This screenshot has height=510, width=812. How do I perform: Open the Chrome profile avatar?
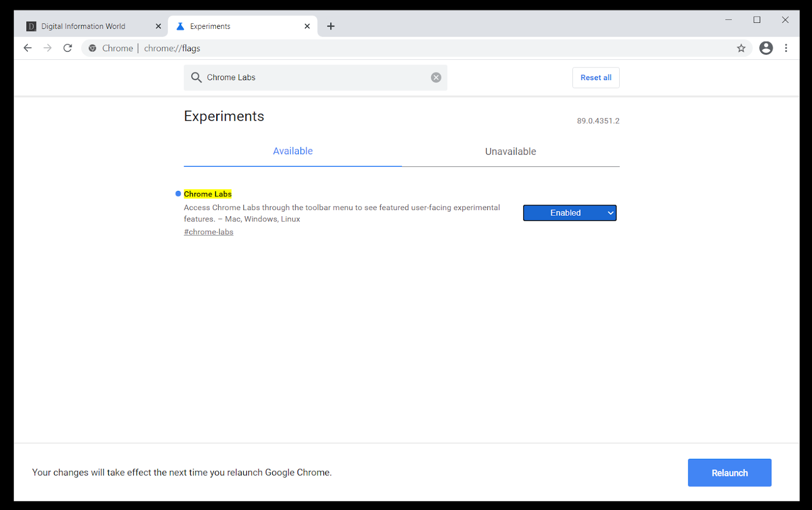(x=766, y=48)
